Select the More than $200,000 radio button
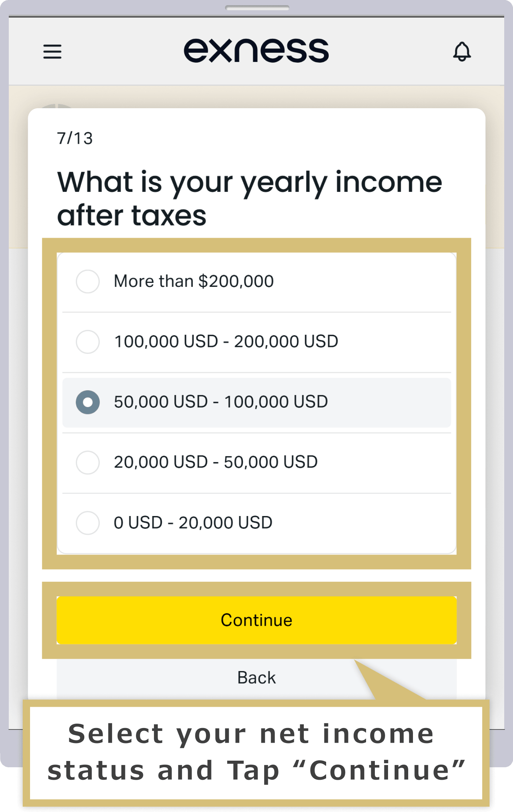The image size is (513, 812). (x=88, y=281)
